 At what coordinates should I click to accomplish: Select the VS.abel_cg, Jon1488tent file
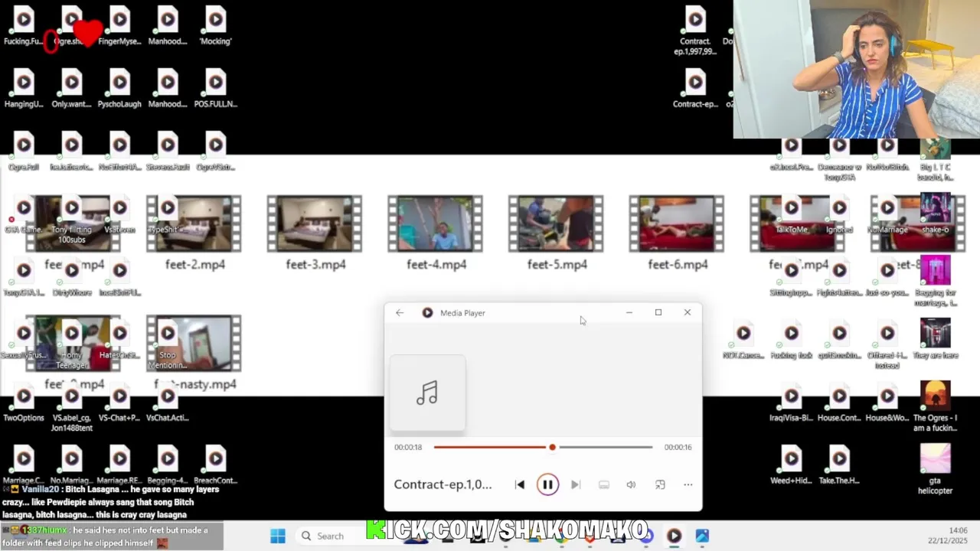point(71,408)
